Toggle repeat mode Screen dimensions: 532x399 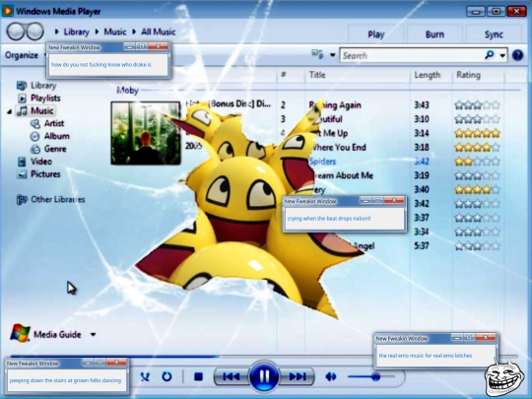[x=166, y=376]
